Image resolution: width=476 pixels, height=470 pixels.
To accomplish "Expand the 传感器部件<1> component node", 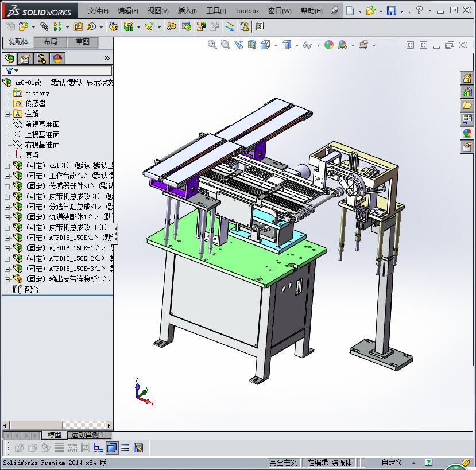I will (x=7, y=187).
